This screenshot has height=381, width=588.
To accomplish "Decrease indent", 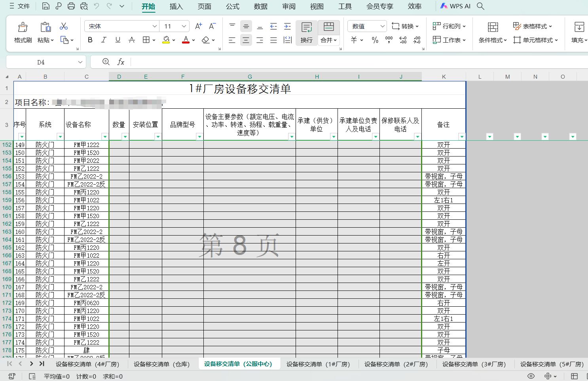I will point(273,26).
